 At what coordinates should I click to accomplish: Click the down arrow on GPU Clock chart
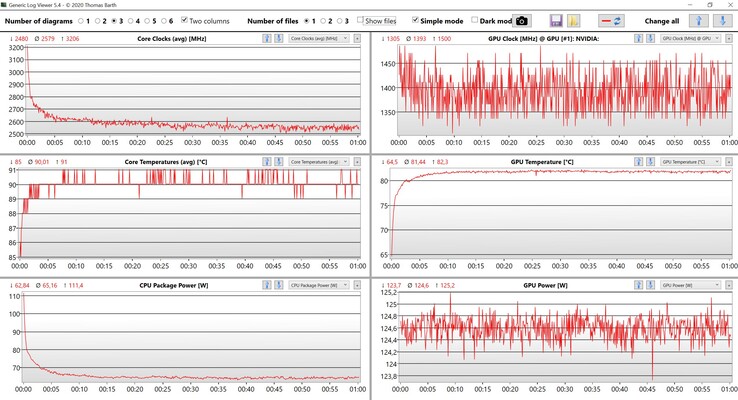650,39
